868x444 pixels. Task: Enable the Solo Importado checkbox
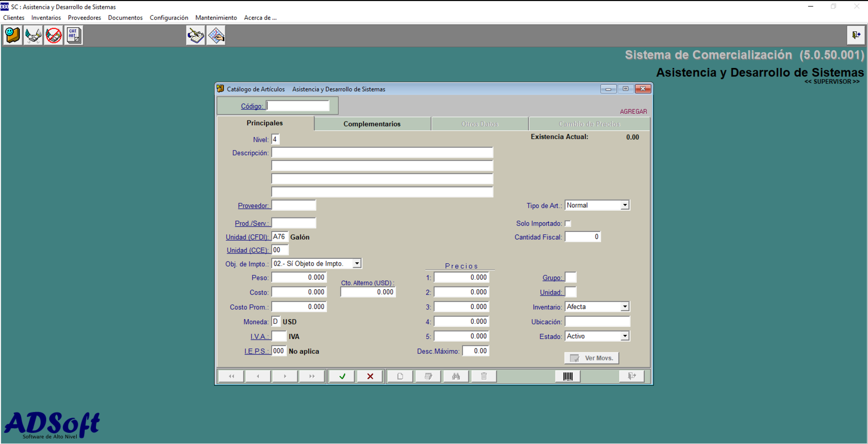[x=568, y=224]
